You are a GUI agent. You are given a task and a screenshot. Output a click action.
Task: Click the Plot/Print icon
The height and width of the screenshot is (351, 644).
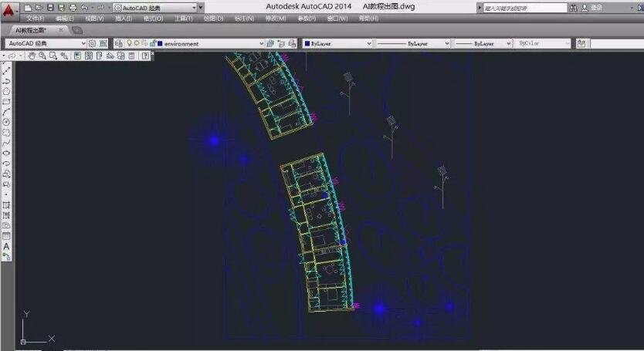pos(73,7)
